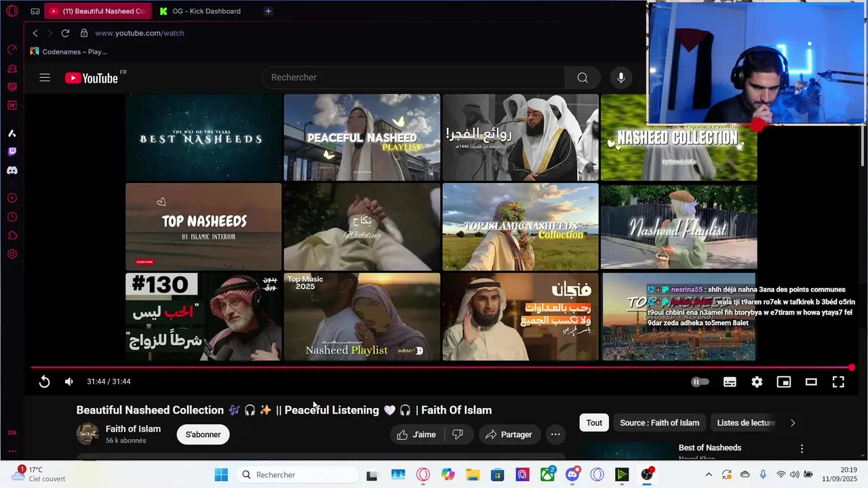Like the video with J'aime
The height and width of the screenshot is (488, 868).
416,434
